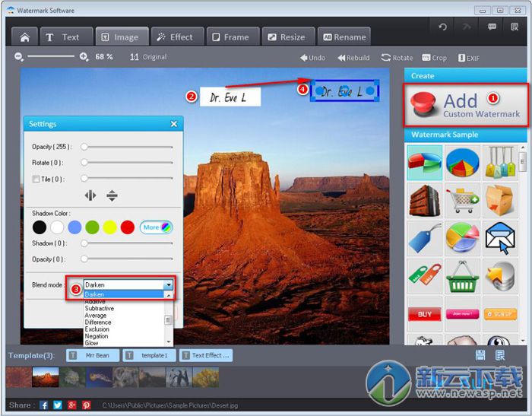This screenshot has height=416, width=532.
Task: Select white shadow color
Action: pos(57,227)
